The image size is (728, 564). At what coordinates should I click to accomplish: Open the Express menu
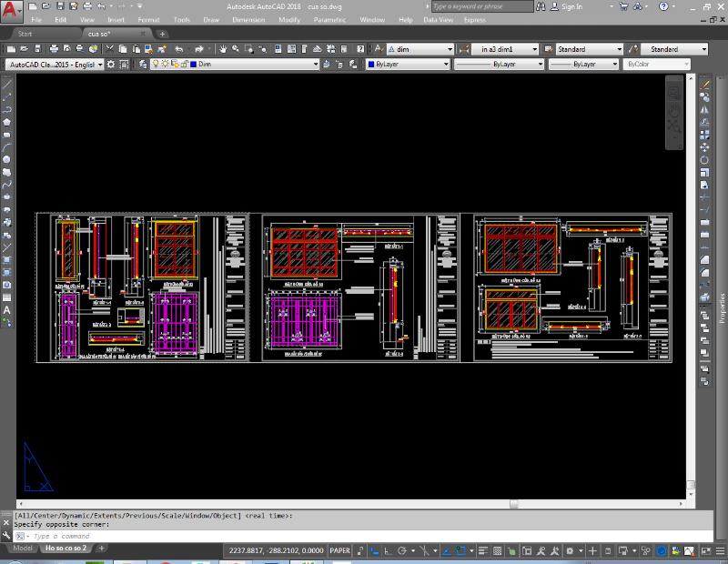(474, 20)
